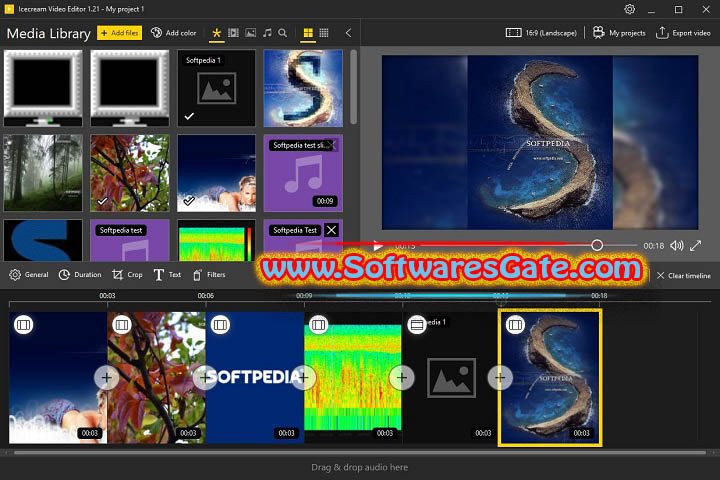
Task: Select the pixelated S logo thumbnail
Action: 303,88
